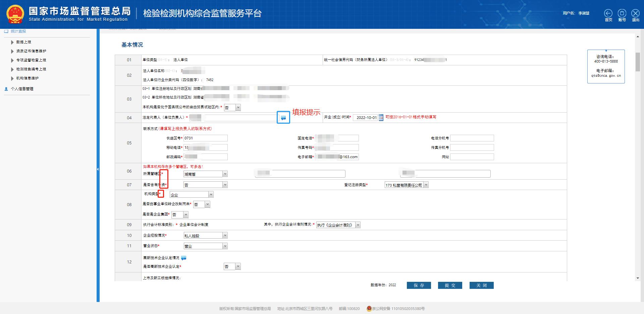Open the 账号 account icon

(622, 13)
